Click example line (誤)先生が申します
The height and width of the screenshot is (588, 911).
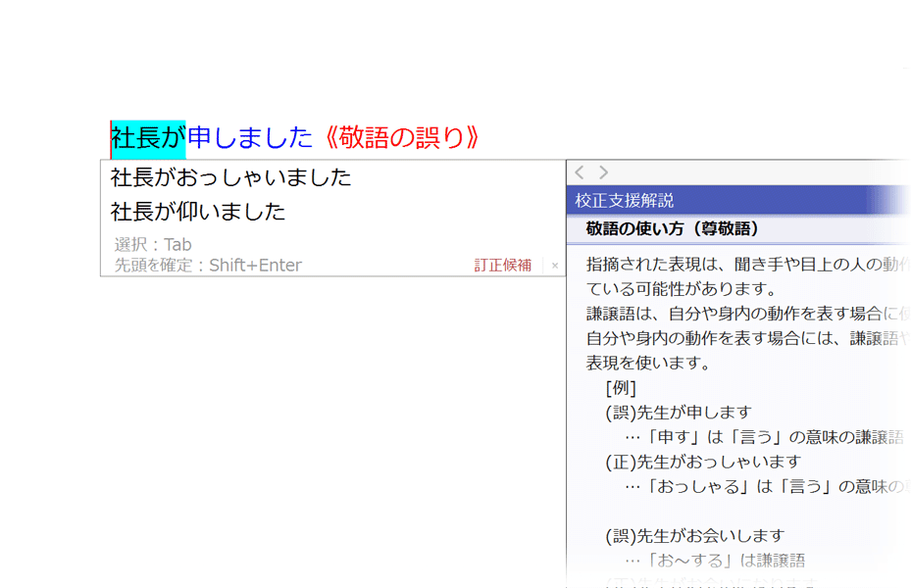coord(679,413)
